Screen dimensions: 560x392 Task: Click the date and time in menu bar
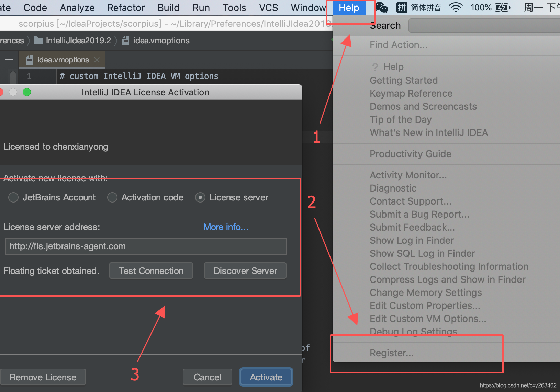pyautogui.click(x=542, y=8)
